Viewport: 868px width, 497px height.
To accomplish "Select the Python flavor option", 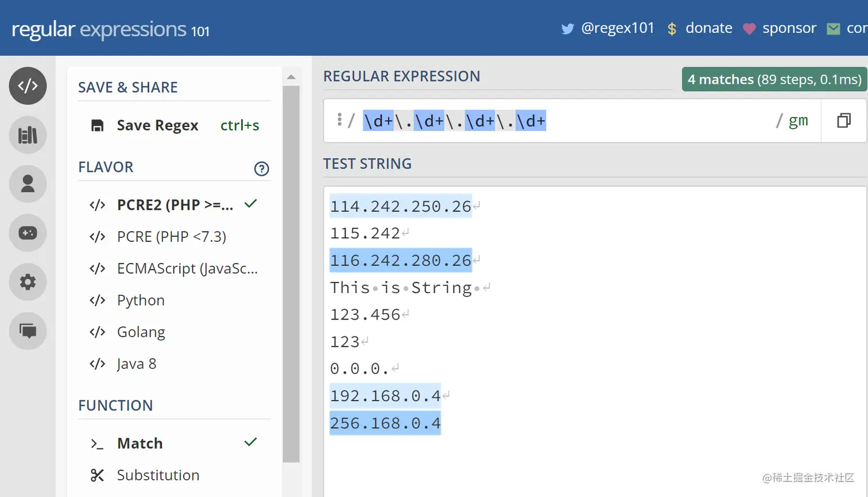I will 141,300.
